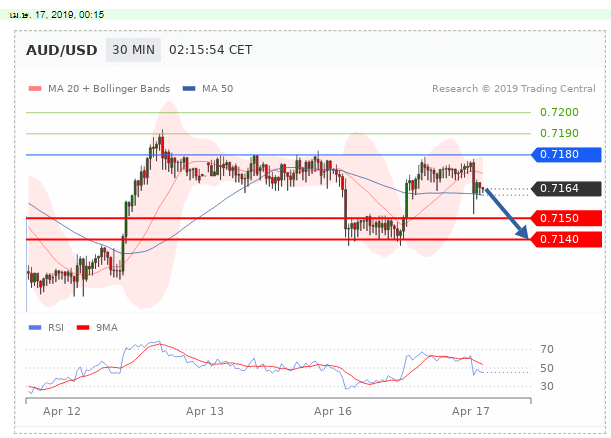
Task: Click the 0.7200 resistance level label
Action: 559,112
